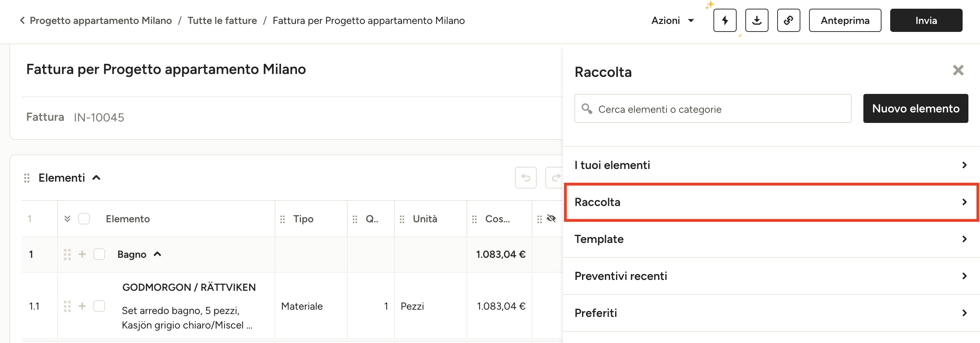Click the Set arredo bagno description text
Image resolution: width=980 pixels, height=343 pixels.
pos(187,318)
